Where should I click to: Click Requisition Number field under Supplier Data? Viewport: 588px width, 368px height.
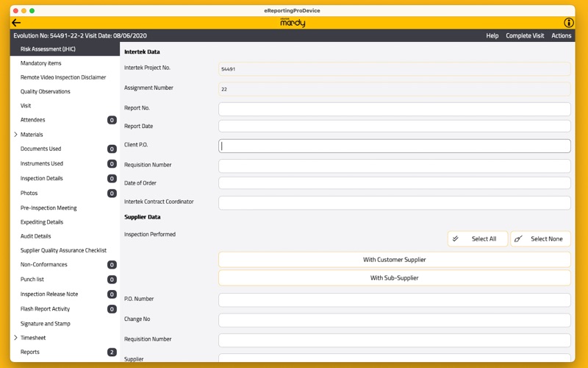click(x=395, y=340)
